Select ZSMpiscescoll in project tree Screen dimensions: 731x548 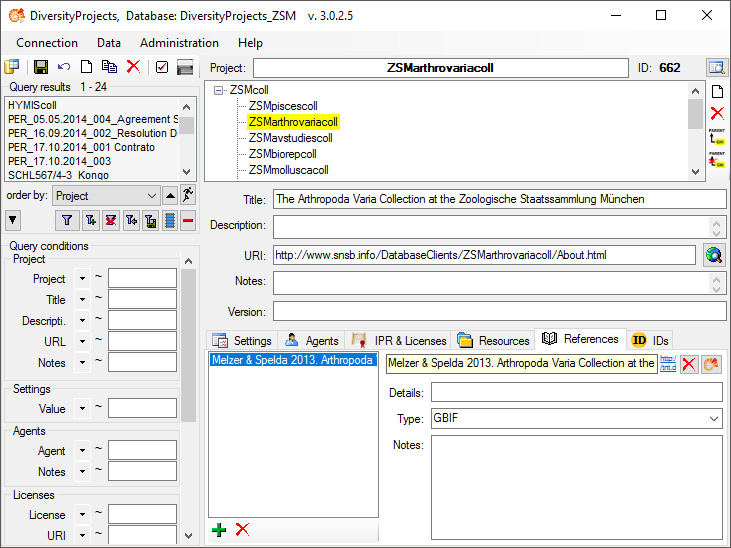pyautogui.click(x=283, y=106)
